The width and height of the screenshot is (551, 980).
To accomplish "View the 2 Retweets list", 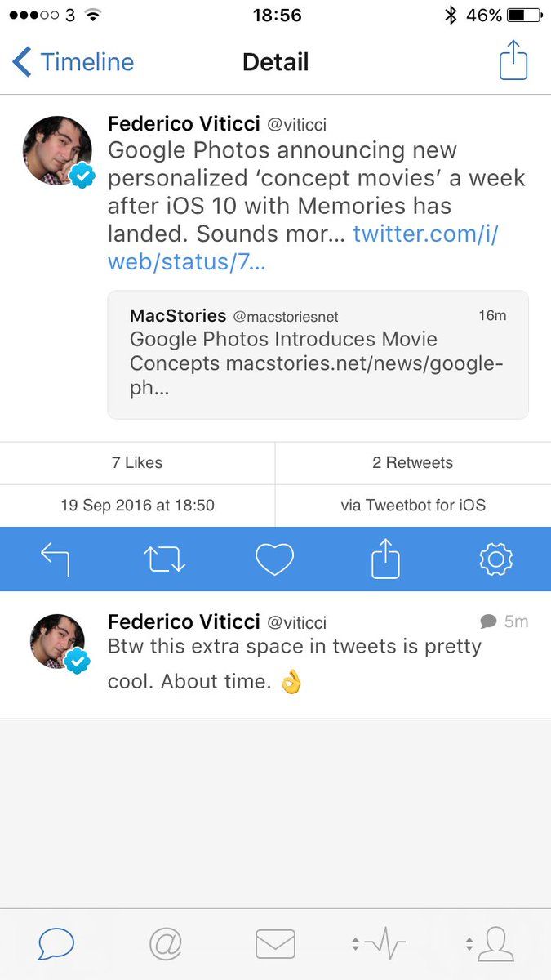I will 412,463.
